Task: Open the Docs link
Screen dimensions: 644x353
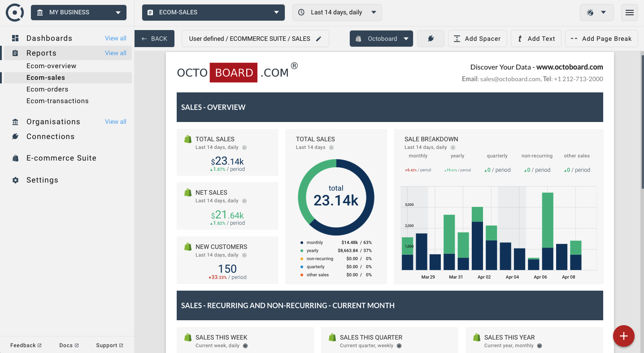Action: 69,345
